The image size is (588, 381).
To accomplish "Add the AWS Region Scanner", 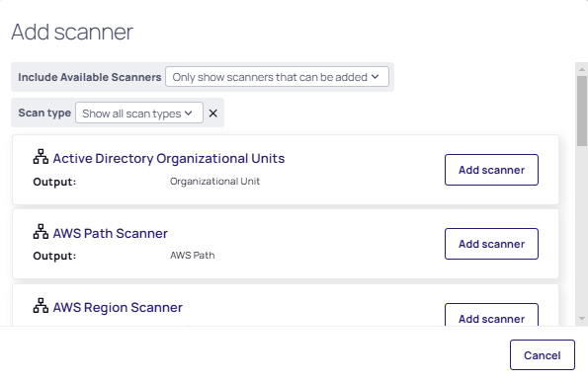I will click(x=491, y=315).
